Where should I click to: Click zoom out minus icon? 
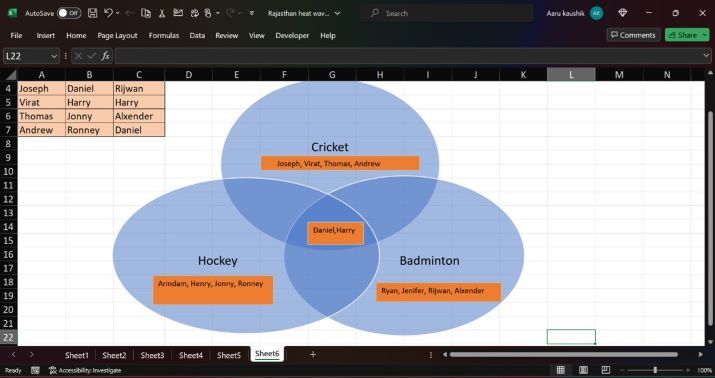pyautogui.click(x=622, y=370)
